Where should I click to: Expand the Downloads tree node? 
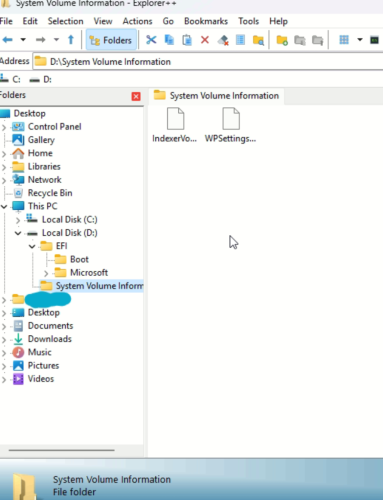coord(4,340)
